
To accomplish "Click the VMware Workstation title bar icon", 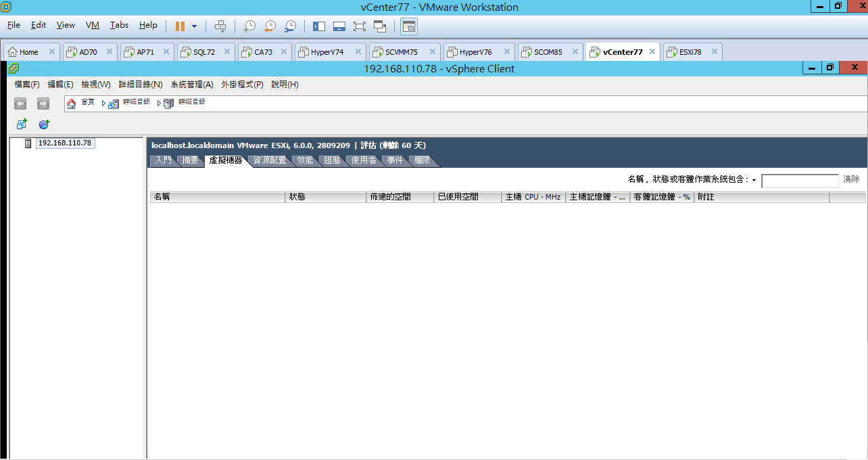I will (5, 7).
